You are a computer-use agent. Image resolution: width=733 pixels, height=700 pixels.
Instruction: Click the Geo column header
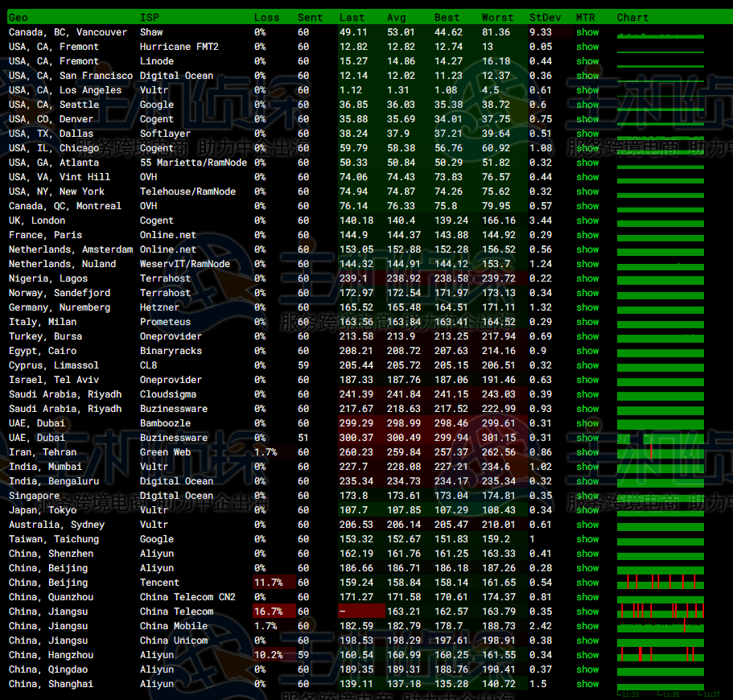[19, 17]
